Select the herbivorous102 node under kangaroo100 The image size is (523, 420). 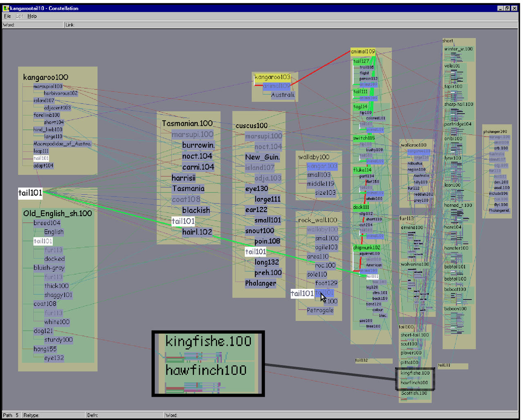[60, 93]
